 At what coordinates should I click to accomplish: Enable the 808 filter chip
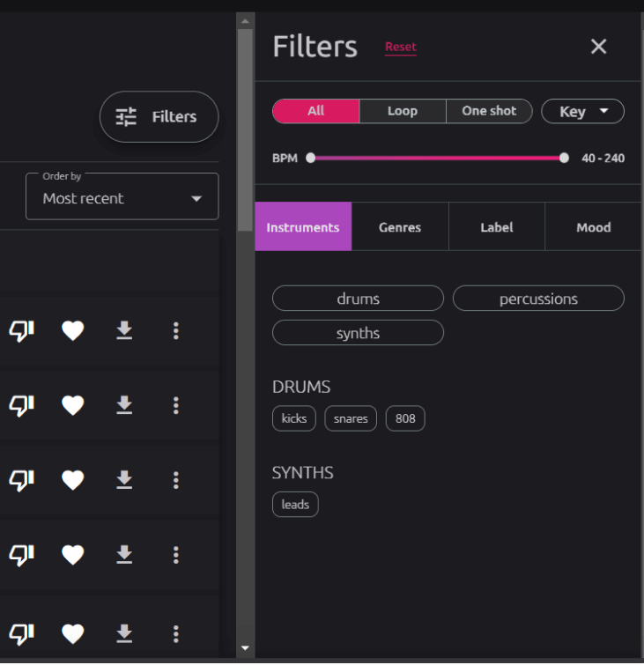405,418
